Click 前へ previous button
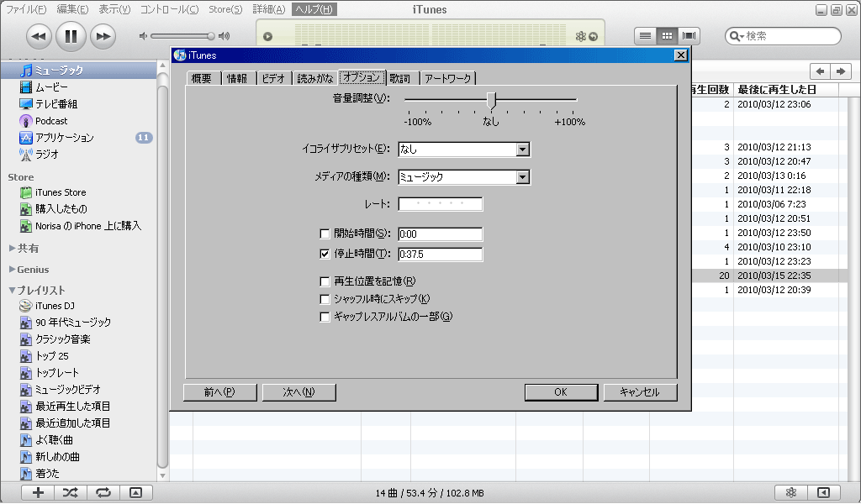Screen dimensions: 861x504 [219, 392]
